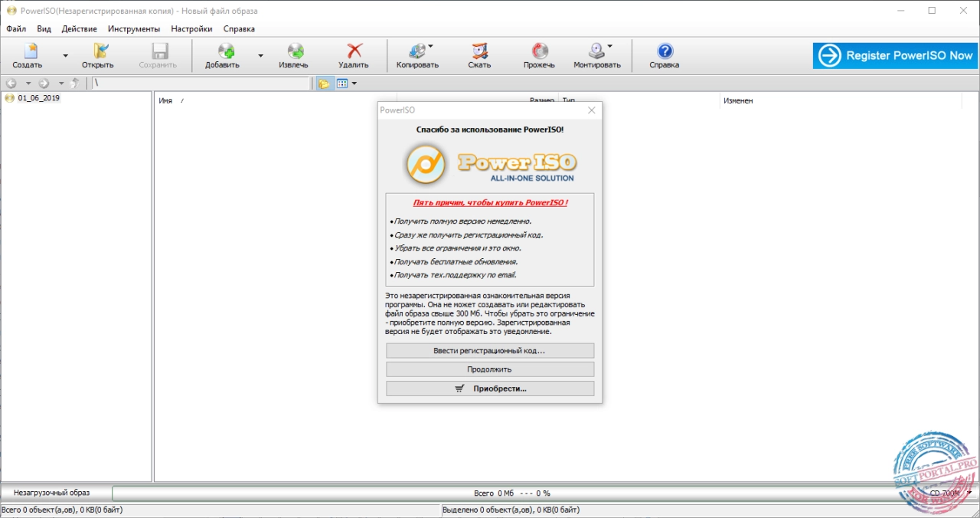Click the Up one level arrow icon
The image size is (980, 518).
click(75, 84)
